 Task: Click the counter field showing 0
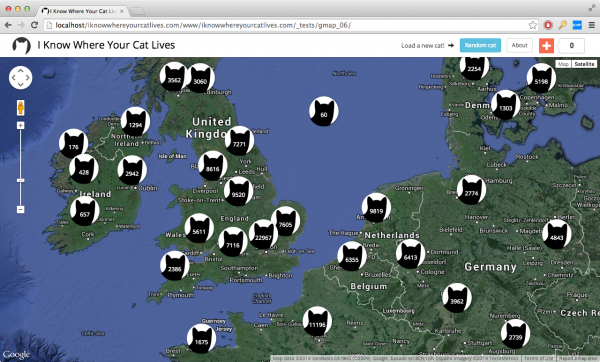(x=571, y=46)
